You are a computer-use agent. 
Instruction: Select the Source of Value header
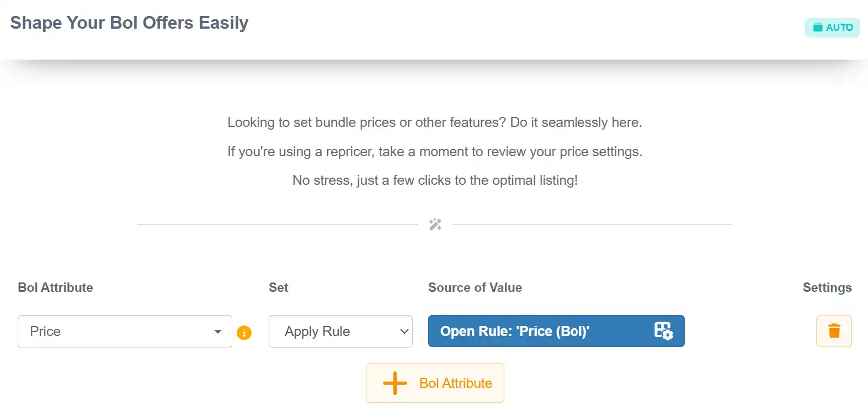pos(475,287)
